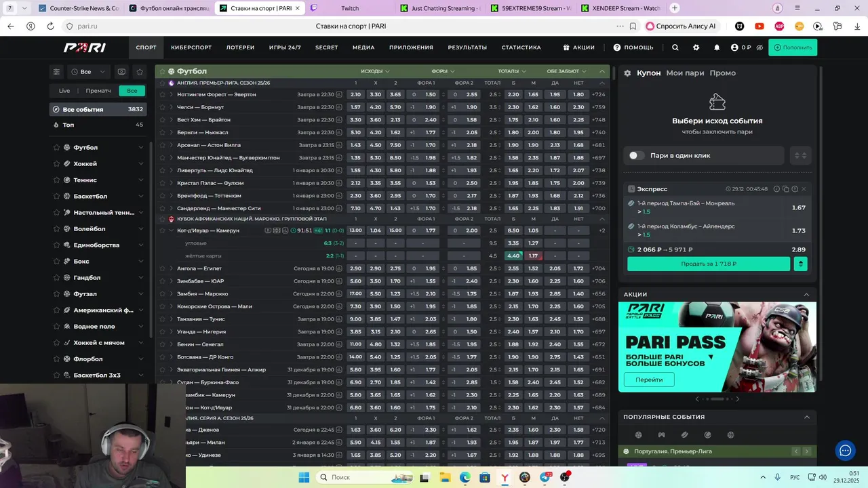This screenshot has width=868, height=488.
Task: Select the football icon in popular events
Action: click(x=638, y=435)
